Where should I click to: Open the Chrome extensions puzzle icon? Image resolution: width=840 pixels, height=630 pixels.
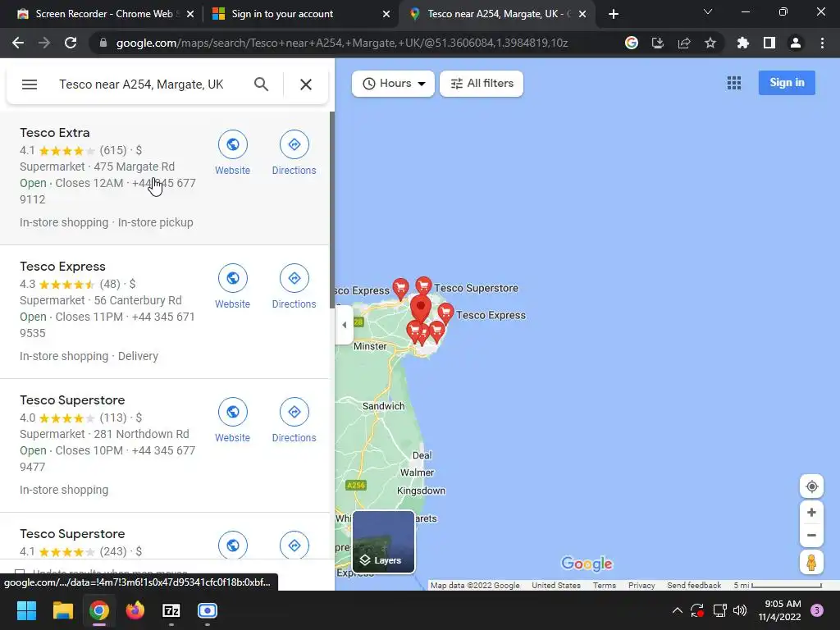click(743, 43)
